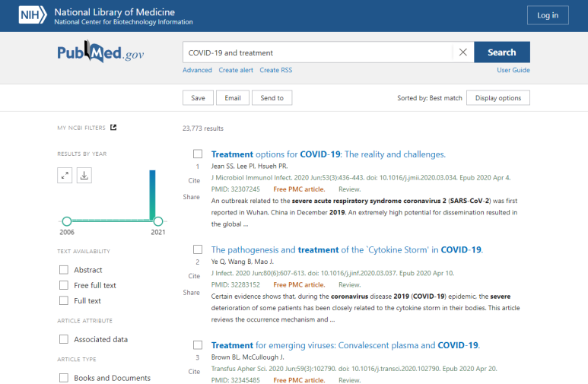The image size is (588, 384).
Task: Open the PubMed.gov home logo
Action: tap(100, 52)
